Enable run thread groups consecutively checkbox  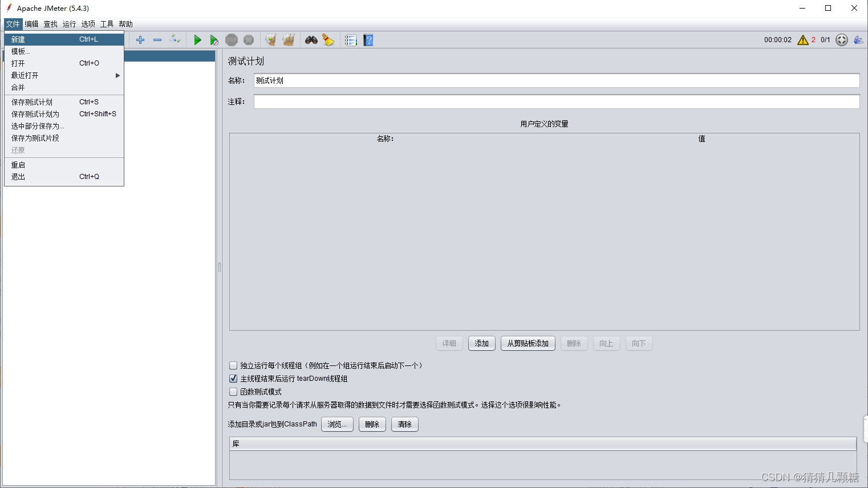233,365
